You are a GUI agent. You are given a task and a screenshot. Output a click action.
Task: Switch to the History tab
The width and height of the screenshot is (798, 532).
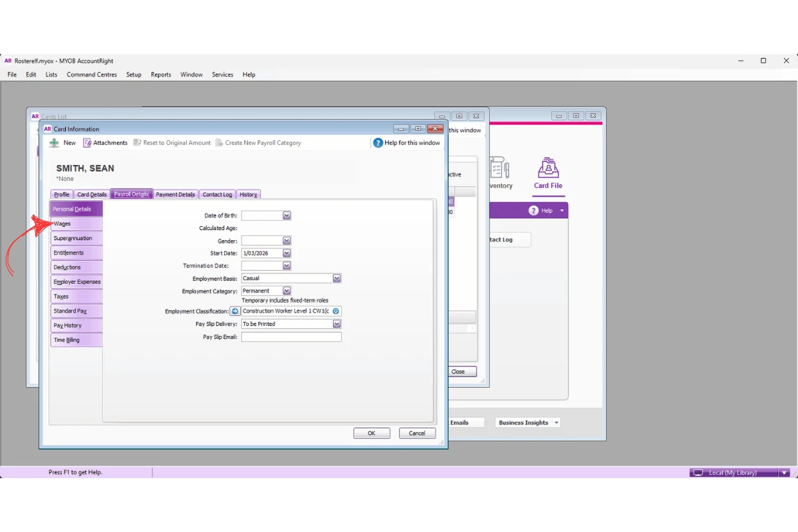pos(248,195)
